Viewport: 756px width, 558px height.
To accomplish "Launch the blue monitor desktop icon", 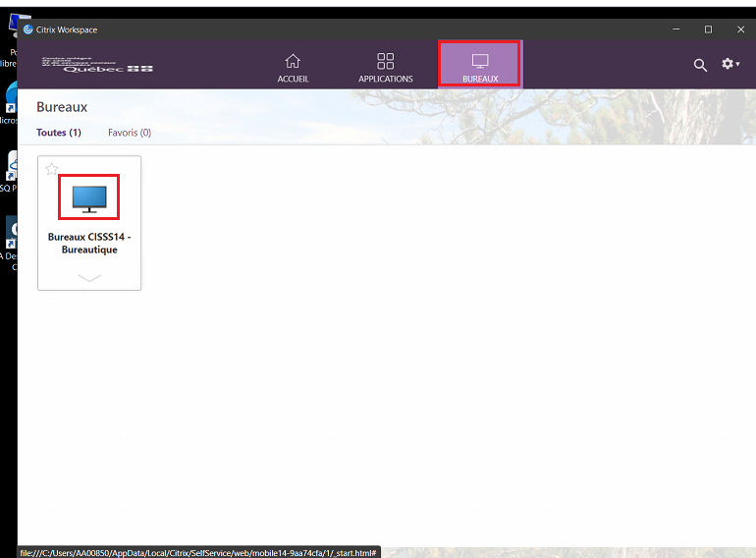I will pyautogui.click(x=89, y=199).
